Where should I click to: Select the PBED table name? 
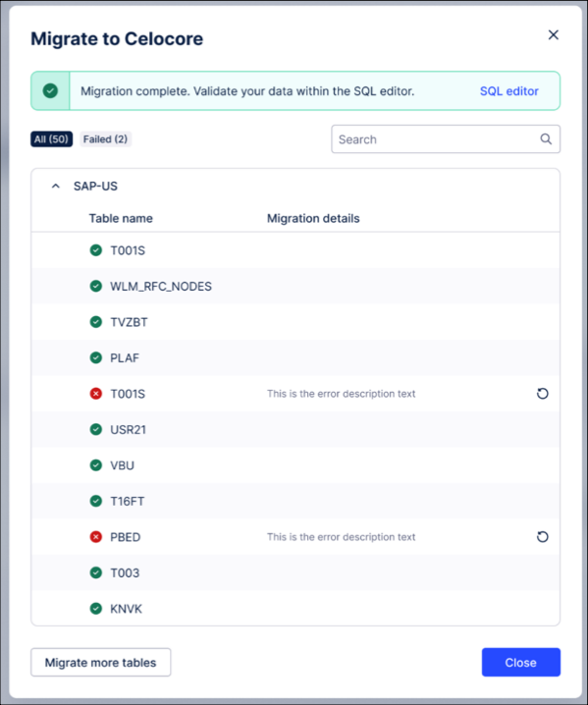[x=126, y=537]
